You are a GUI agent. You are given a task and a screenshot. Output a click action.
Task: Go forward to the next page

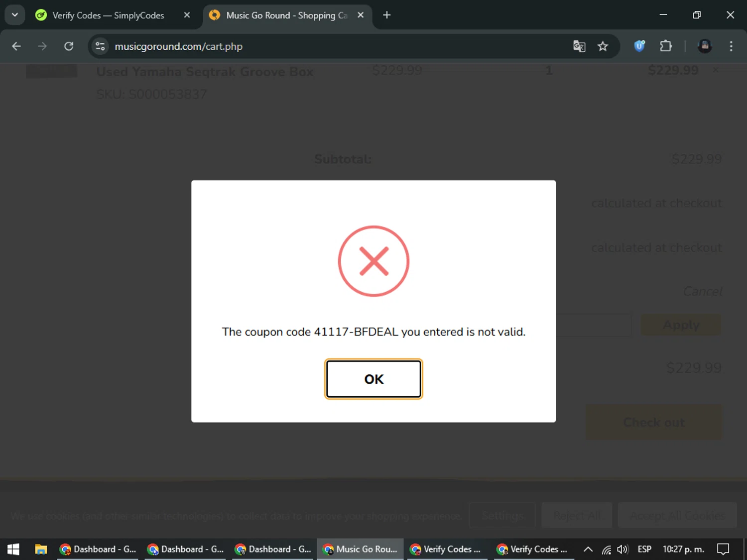[x=42, y=46]
